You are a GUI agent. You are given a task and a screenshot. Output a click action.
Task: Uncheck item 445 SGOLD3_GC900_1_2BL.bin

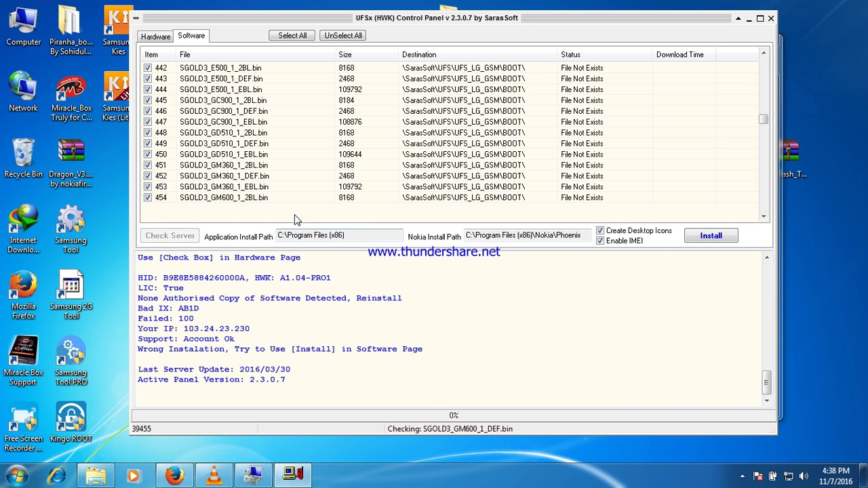[x=148, y=100]
